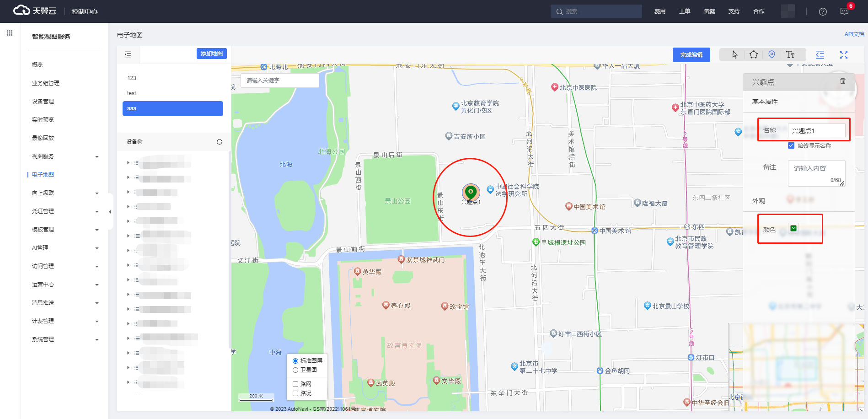Open 设备管理 in the sidebar

pyautogui.click(x=43, y=102)
